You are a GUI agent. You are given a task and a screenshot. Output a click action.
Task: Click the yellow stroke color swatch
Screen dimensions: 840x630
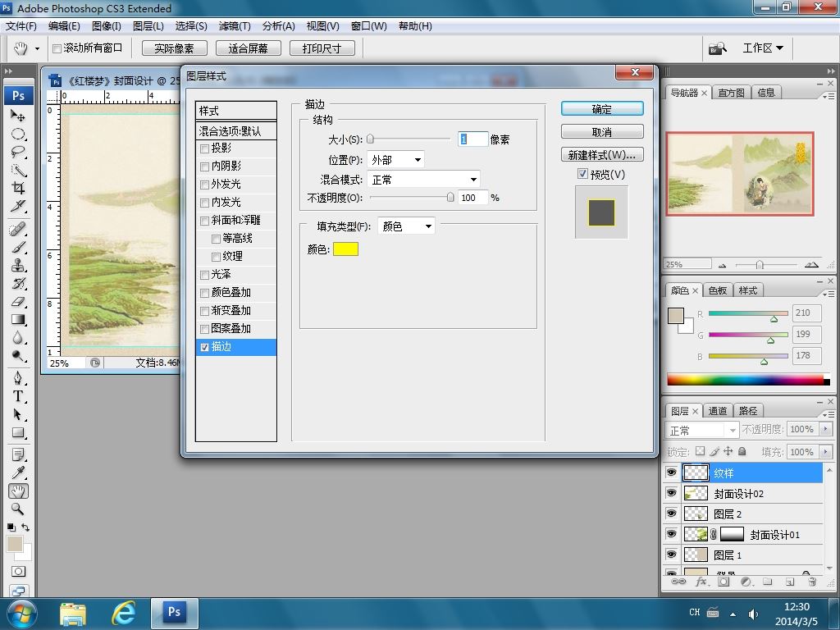(x=345, y=249)
